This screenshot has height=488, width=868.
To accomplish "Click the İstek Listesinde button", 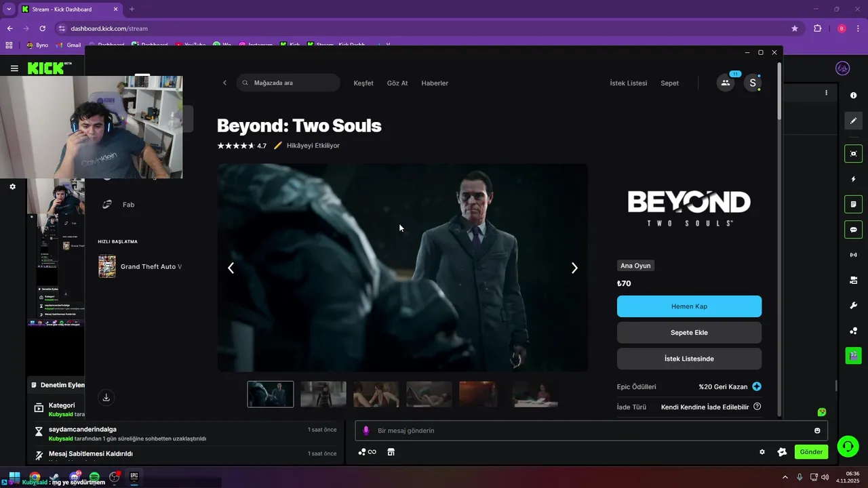I will tap(689, 359).
